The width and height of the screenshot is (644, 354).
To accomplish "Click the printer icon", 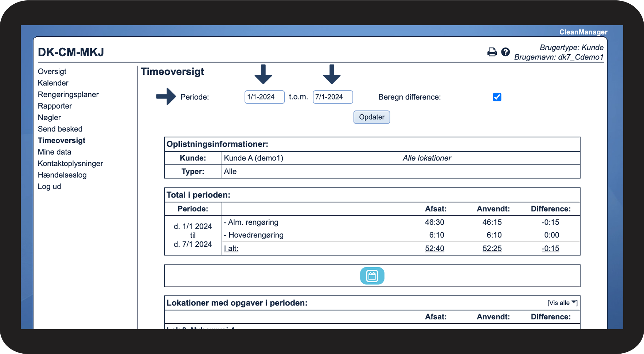I will (x=492, y=52).
